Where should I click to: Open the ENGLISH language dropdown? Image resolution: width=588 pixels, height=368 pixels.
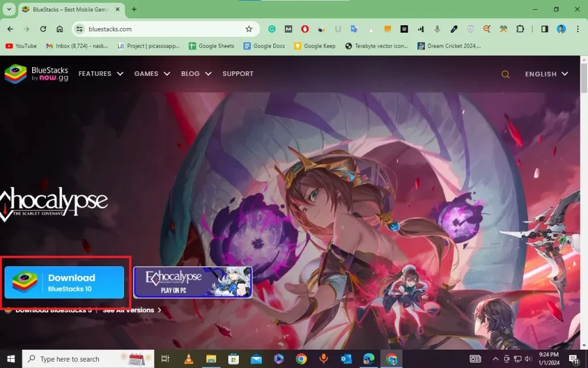[x=547, y=74]
